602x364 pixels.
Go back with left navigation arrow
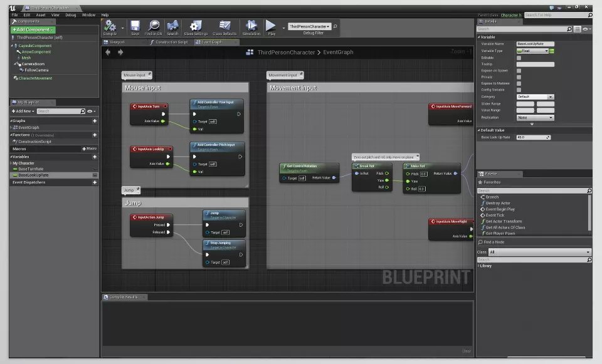(108, 52)
